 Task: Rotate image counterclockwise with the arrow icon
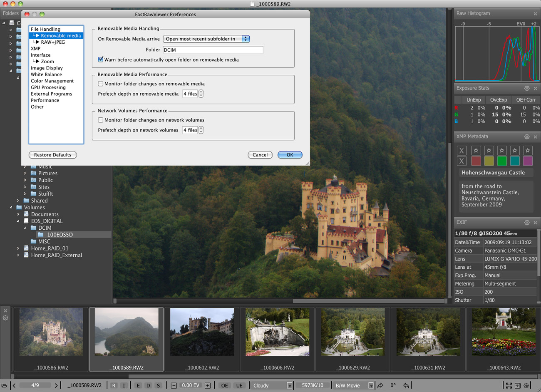(406, 386)
